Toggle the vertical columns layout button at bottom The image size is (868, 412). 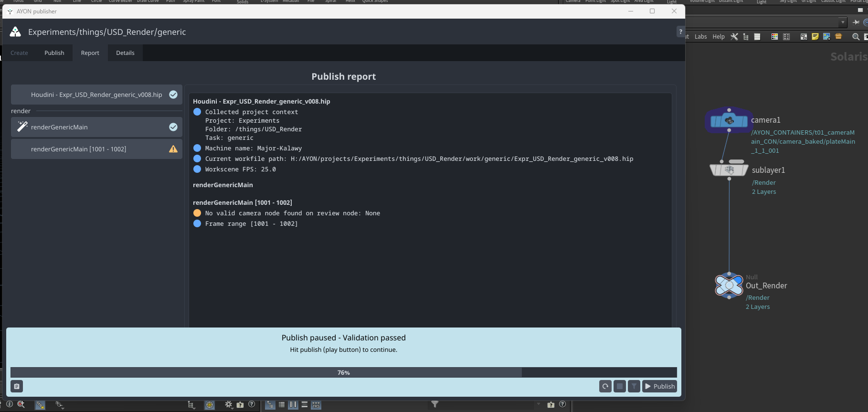(x=293, y=405)
